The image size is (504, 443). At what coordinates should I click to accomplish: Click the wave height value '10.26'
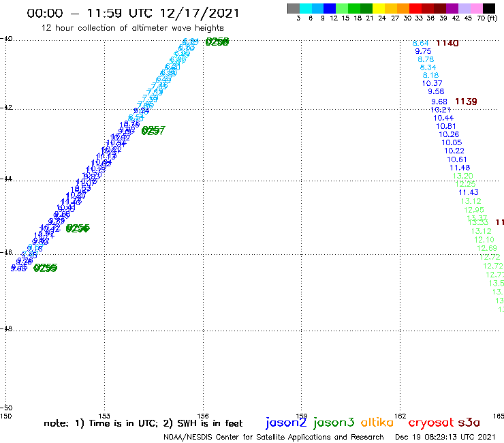(449, 134)
